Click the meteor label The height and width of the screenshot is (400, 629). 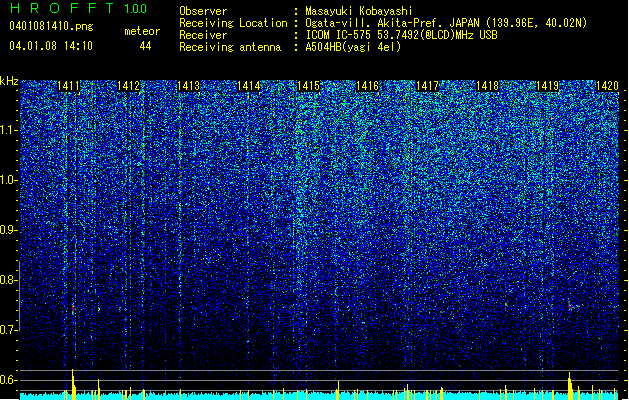142,31
